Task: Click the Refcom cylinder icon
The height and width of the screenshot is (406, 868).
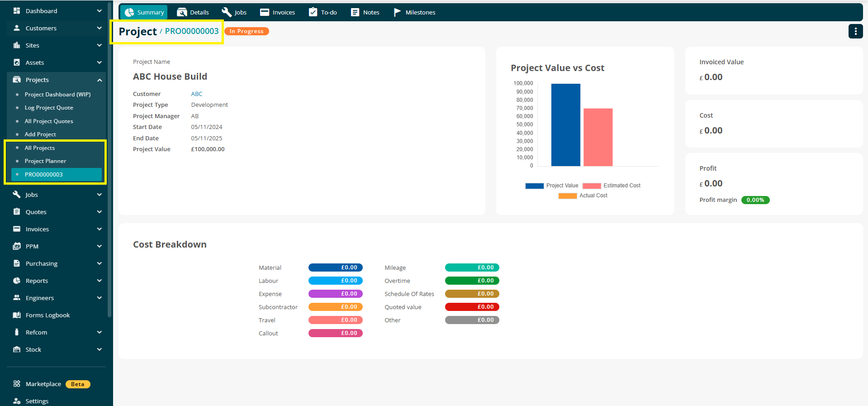Action: (17, 332)
